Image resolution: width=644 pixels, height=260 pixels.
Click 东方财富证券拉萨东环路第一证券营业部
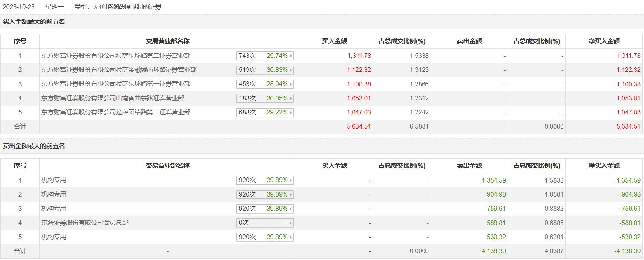click(x=116, y=84)
